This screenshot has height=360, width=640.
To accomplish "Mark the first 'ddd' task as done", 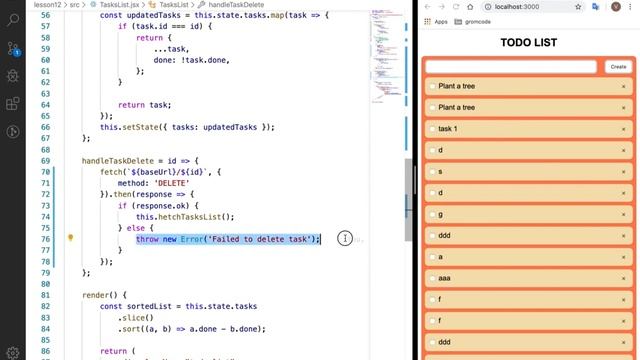I will pos(433,236).
